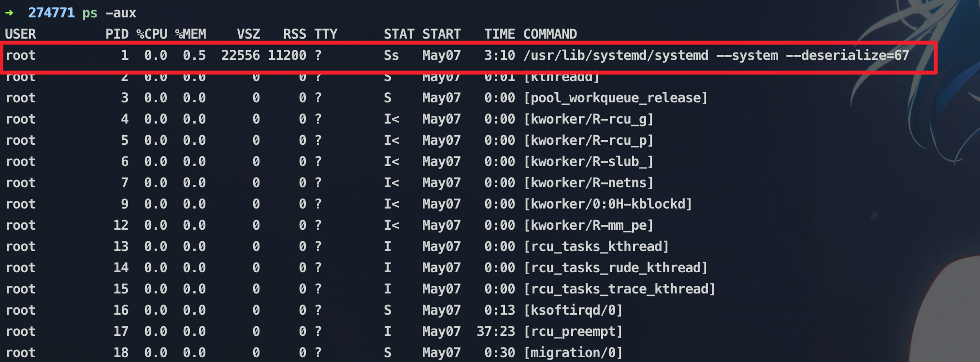Click the VSZ column header

(x=248, y=34)
